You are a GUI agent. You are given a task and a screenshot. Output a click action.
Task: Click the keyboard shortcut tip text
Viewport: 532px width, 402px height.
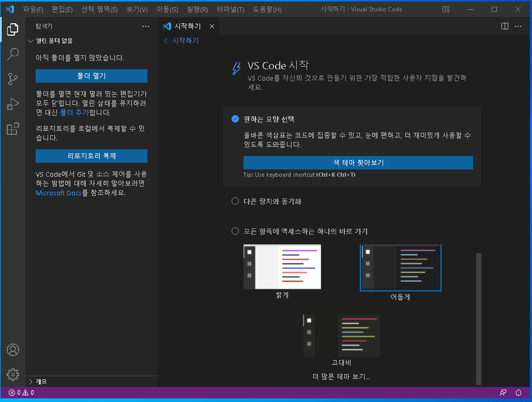299,175
